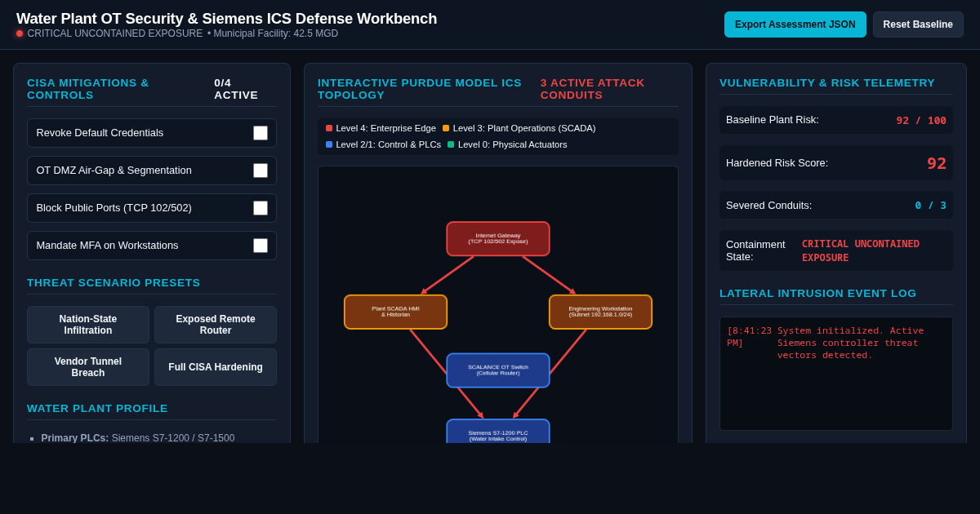980x514 pixels.
Task: Click Reset Baseline button
Action: [x=918, y=24]
